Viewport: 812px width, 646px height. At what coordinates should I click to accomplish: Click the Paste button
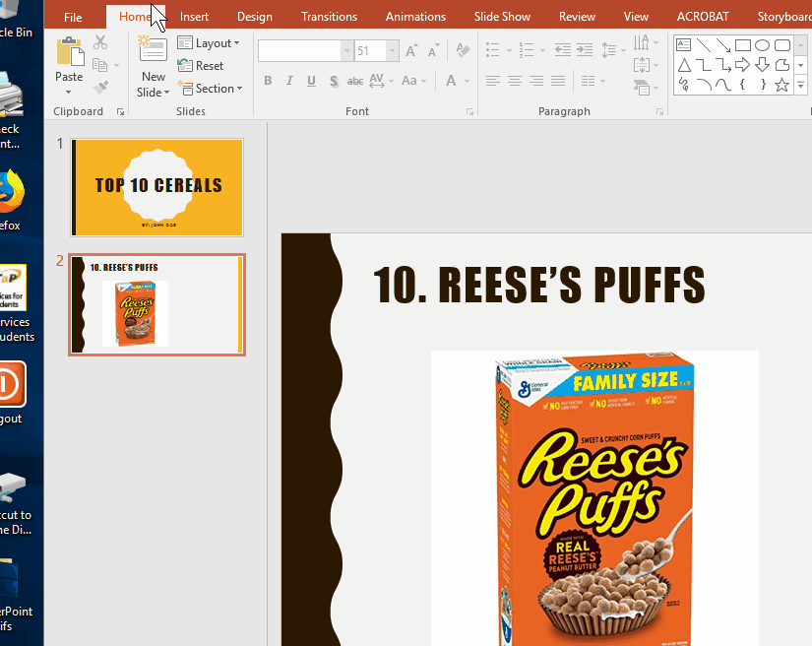pyautogui.click(x=69, y=65)
